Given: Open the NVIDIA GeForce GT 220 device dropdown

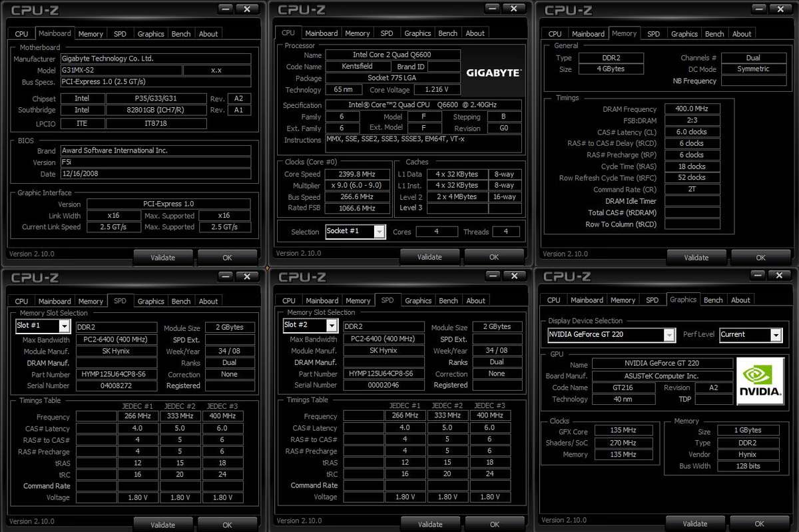Looking at the screenshot, I should pyautogui.click(x=669, y=335).
